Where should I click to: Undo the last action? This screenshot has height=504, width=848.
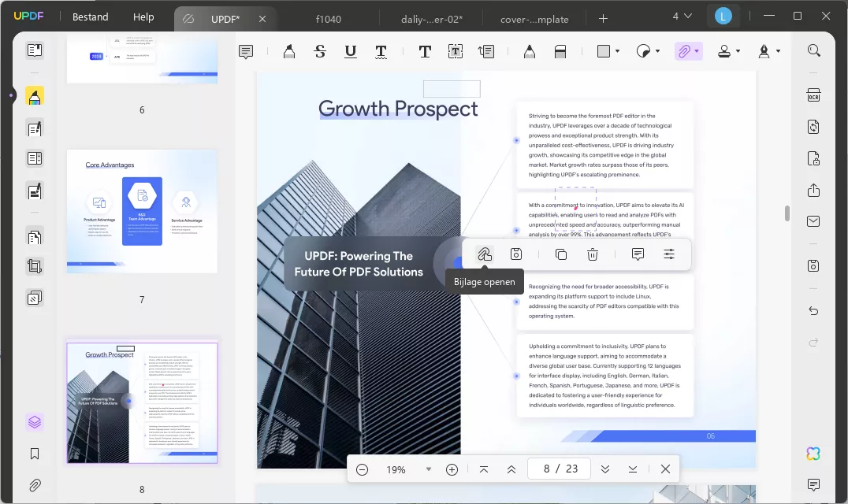tap(814, 310)
